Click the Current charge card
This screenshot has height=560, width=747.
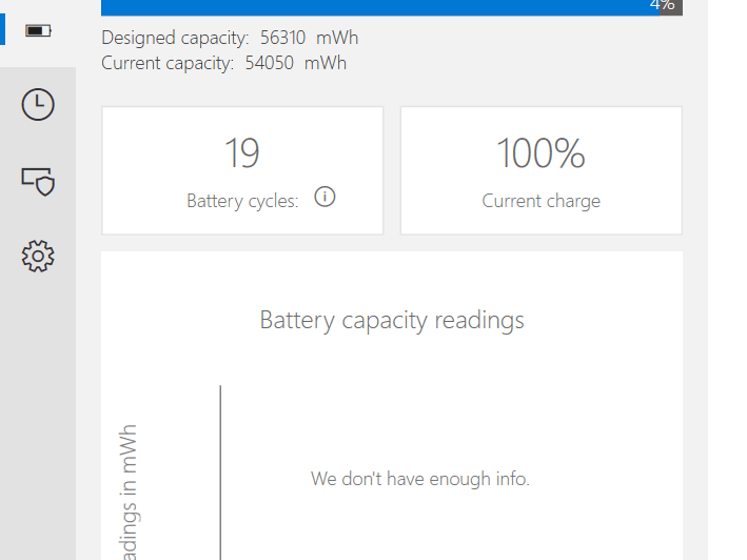pos(541,170)
